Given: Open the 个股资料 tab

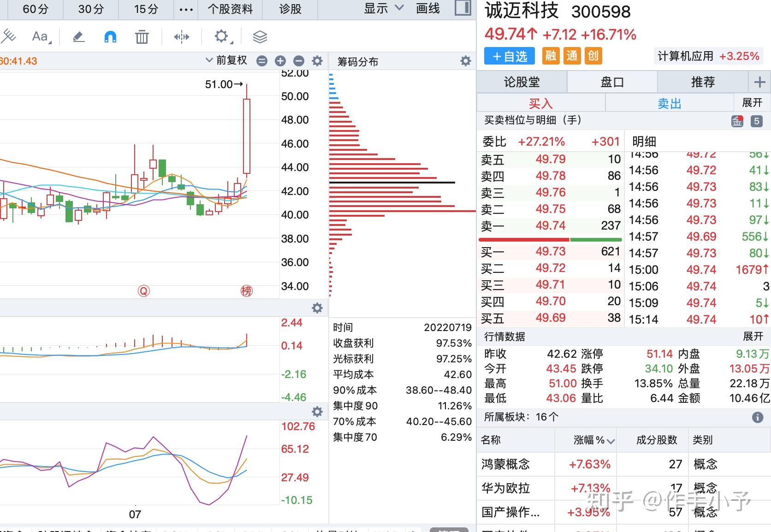Looking at the screenshot, I should (x=230, y=9).
